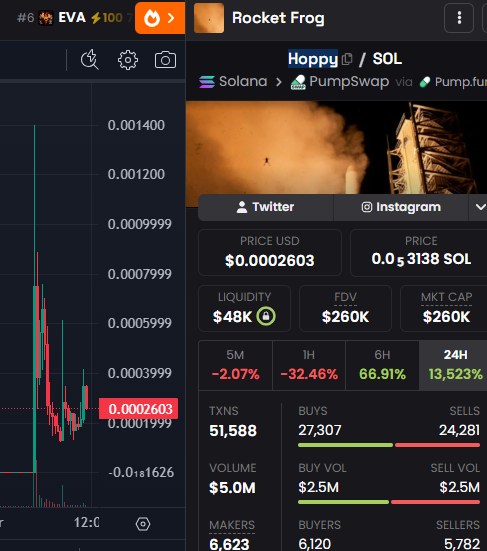Click the liquidity lock icon
This screenshot has height=551, width=487.
266,316
